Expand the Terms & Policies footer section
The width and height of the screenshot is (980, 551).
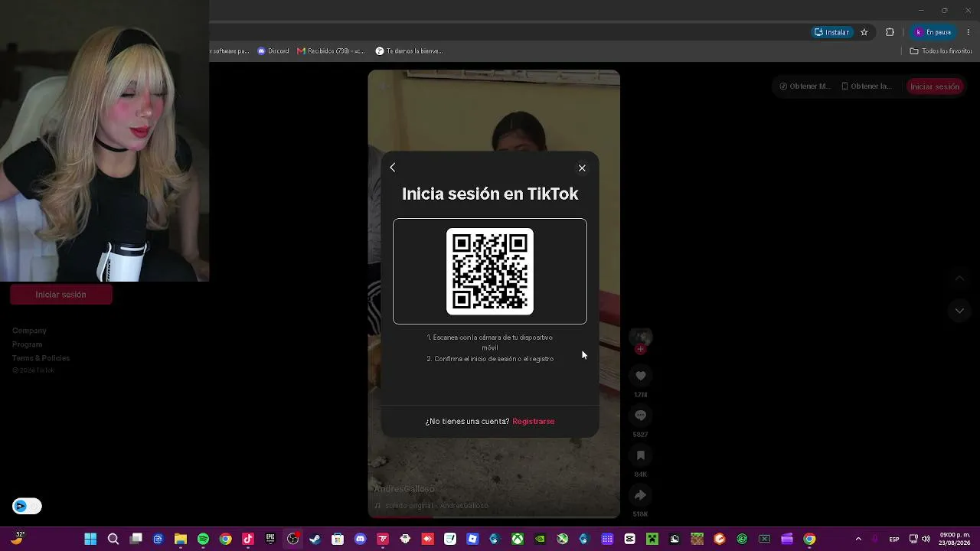tap(41, 358)
